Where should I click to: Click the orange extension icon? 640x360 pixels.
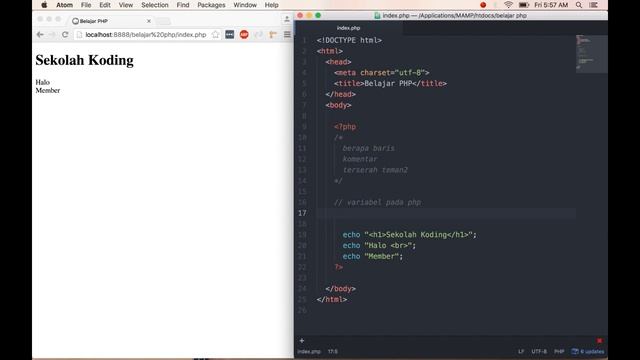(x=273, y=35)
